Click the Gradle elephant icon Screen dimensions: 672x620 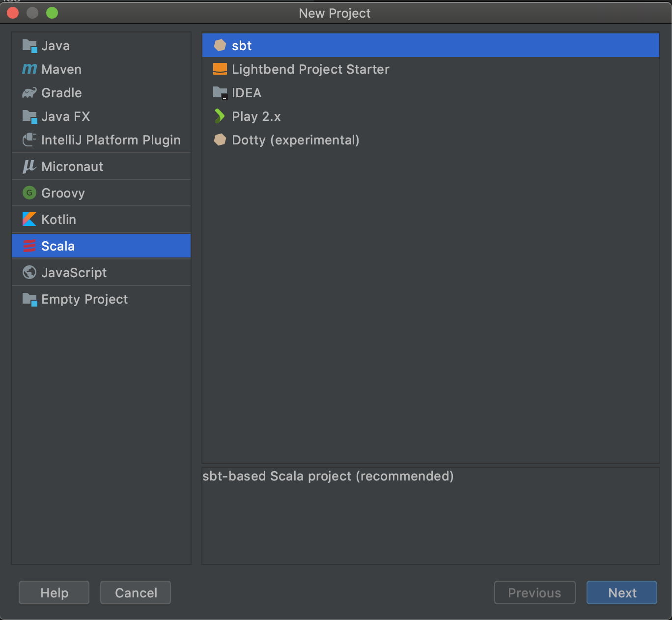(x=29, y=93)
